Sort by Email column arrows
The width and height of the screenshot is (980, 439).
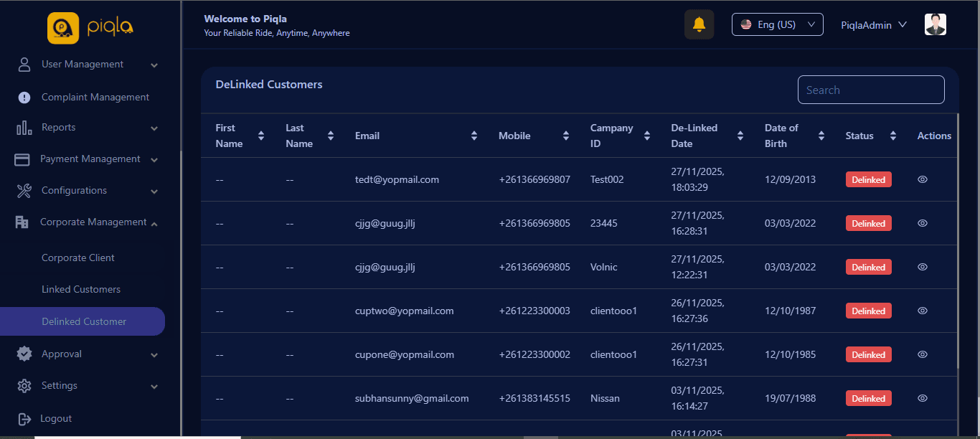tap(474, 136)
